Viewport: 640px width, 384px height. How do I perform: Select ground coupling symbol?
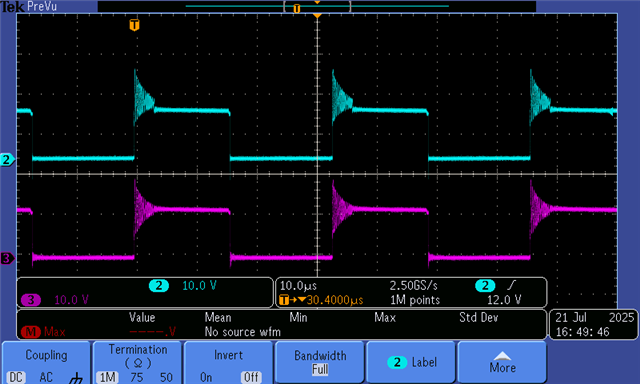point(76,378)
